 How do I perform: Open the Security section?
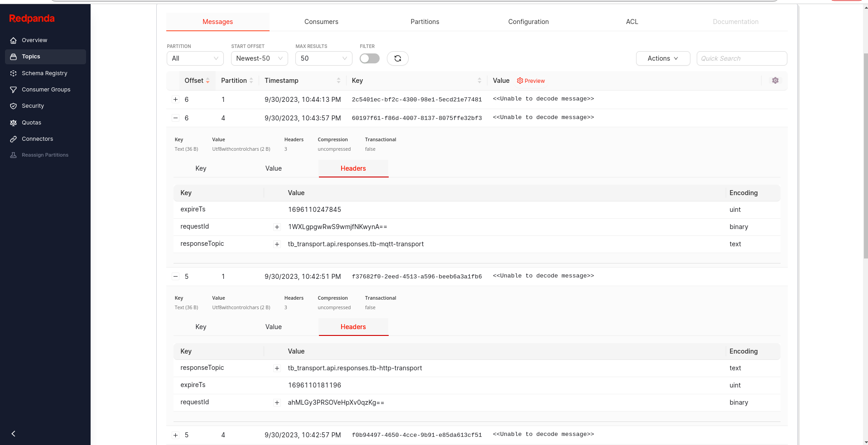point(32,105)
